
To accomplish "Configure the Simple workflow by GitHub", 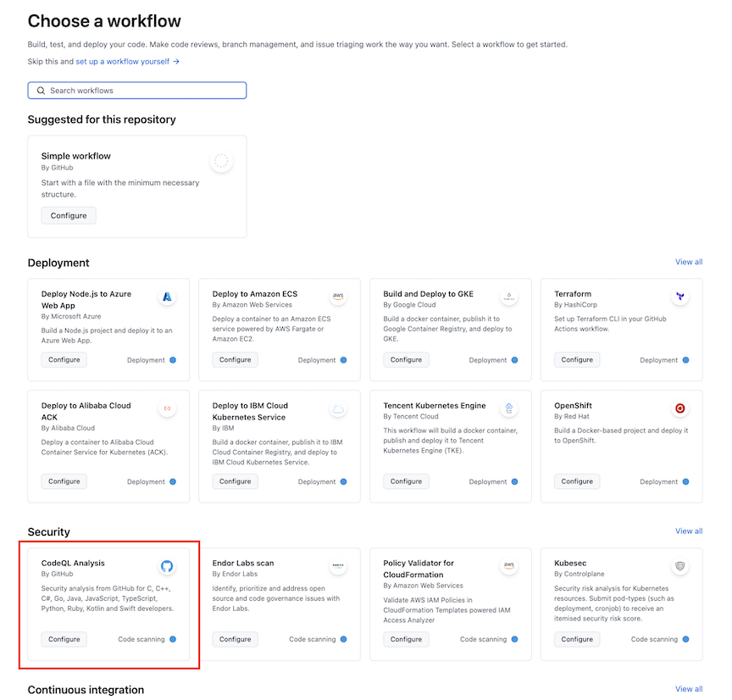I will [68, 215].
